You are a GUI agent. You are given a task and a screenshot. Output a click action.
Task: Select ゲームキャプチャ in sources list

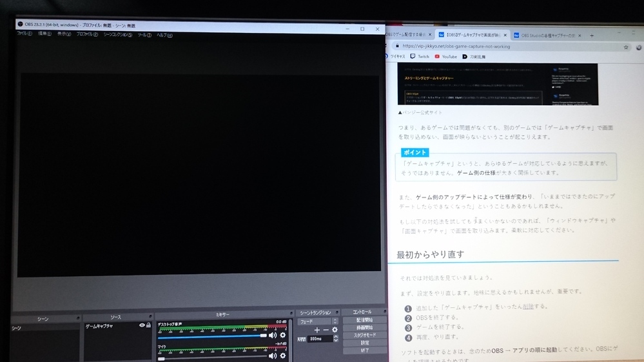117,326
